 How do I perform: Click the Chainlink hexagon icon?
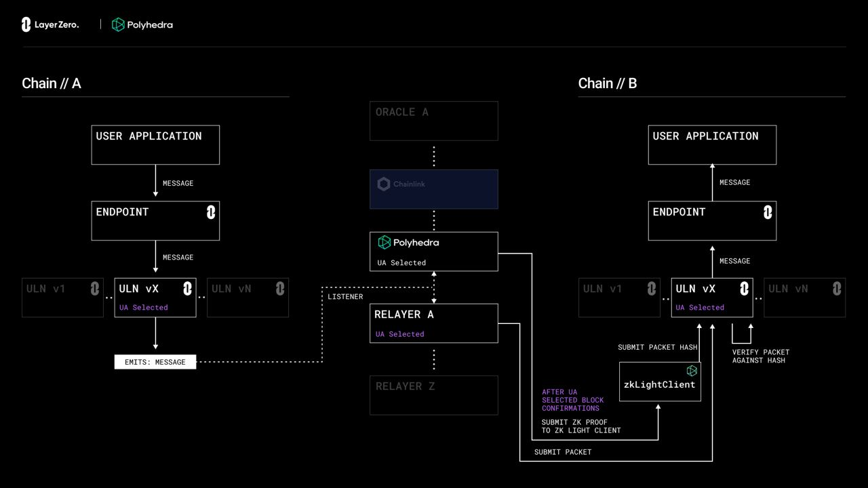click(x=384, y=184)
